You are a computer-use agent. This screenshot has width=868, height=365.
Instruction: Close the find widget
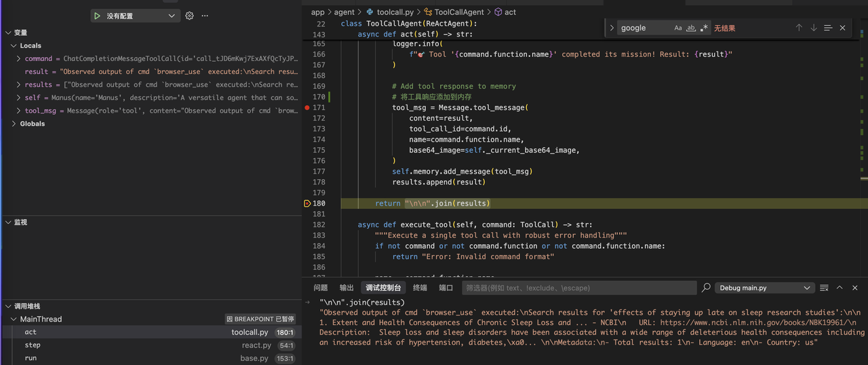pyautogui.click(x=842, y=28)
